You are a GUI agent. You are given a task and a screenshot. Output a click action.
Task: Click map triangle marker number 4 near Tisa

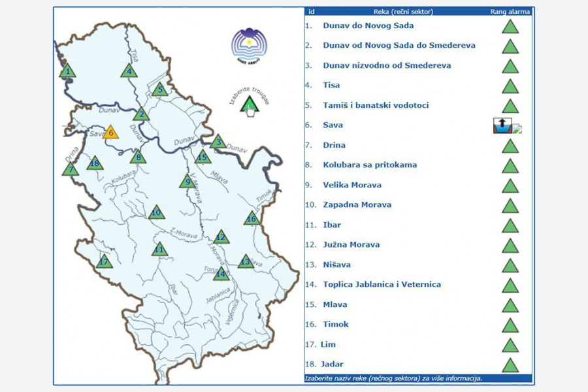129,71
